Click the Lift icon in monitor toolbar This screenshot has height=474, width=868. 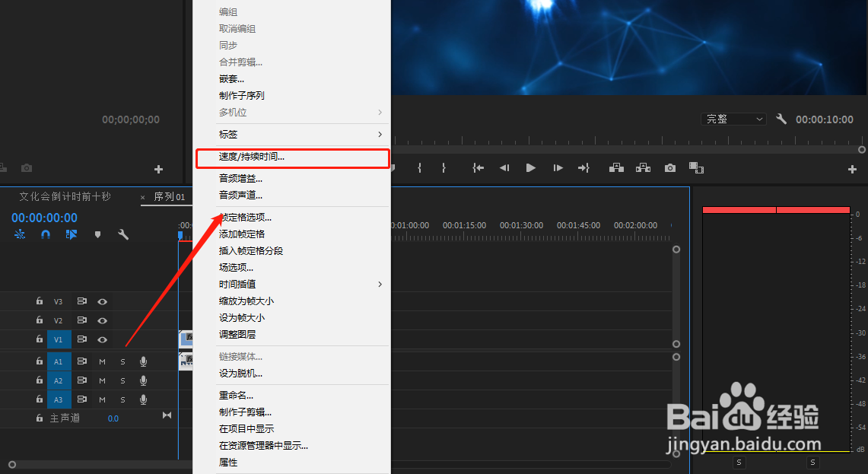point(616,167)
